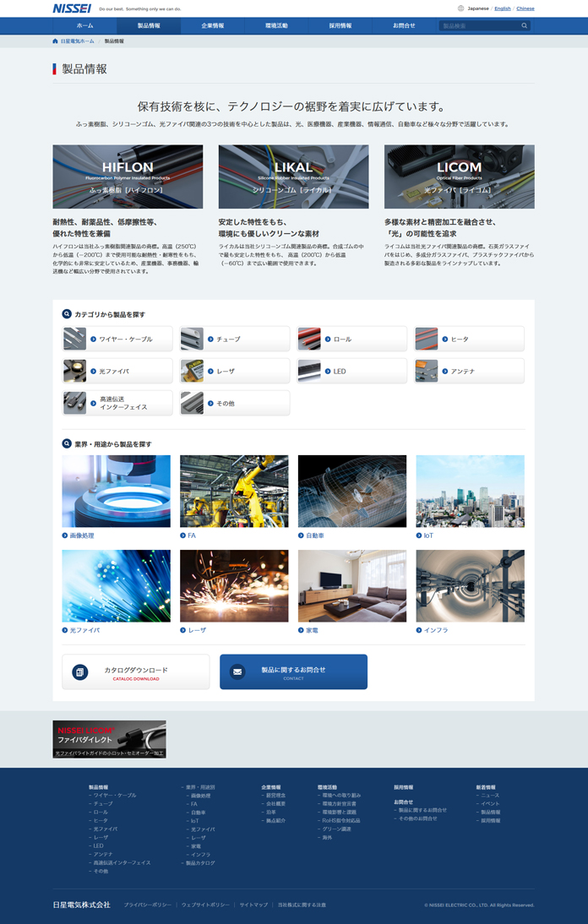The width and height of the screenshot is (588, 924).
Task: Open the LICOM product banner
Action: tap(460, 177)
